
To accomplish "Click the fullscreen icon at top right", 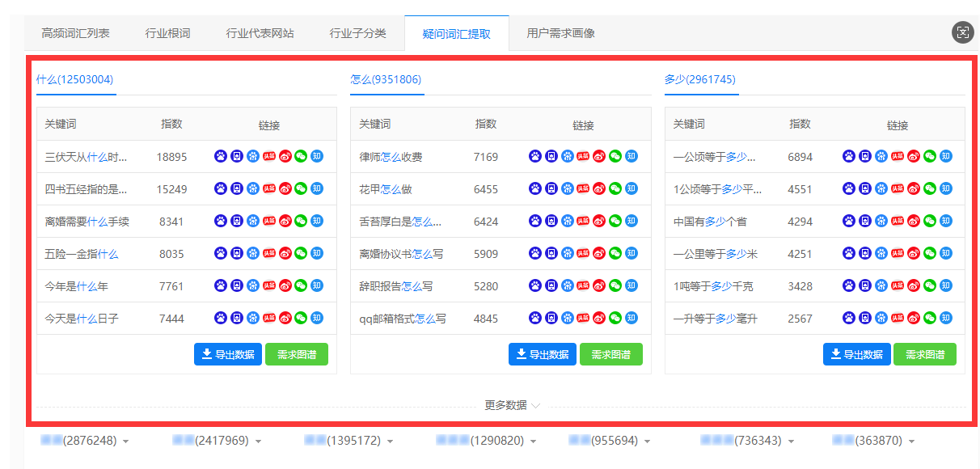I will [x=962, y=32].
